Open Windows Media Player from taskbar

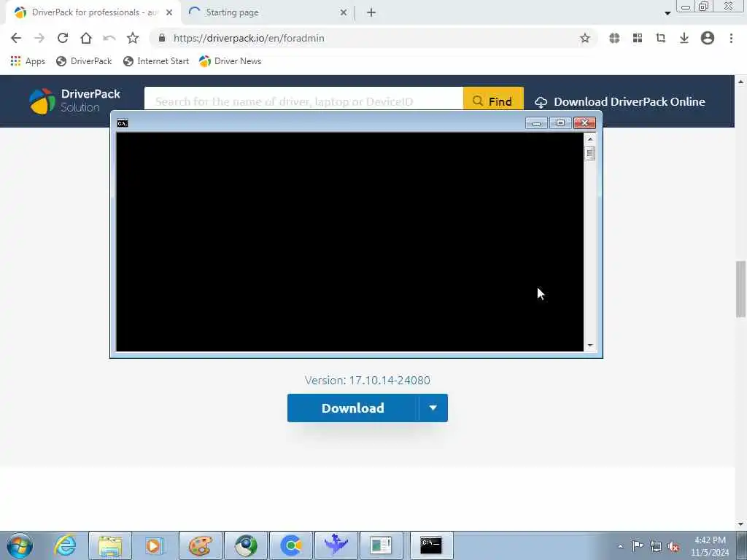[154, 545]
